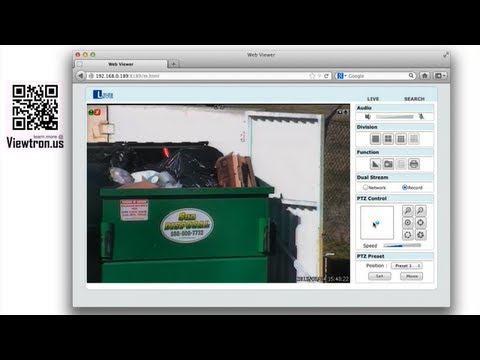Click the triangle icon in the Function panel
480x360 pixels.
[x=376, y=164]
